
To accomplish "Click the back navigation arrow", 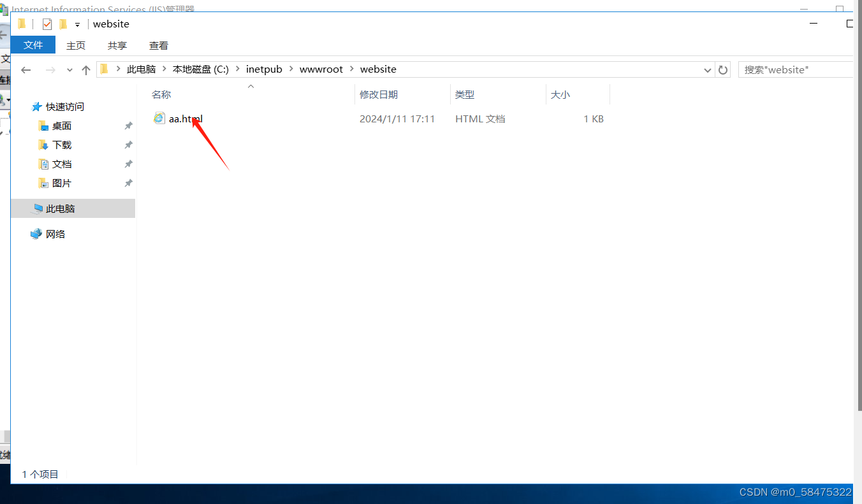I will click(x=26, y=69).
